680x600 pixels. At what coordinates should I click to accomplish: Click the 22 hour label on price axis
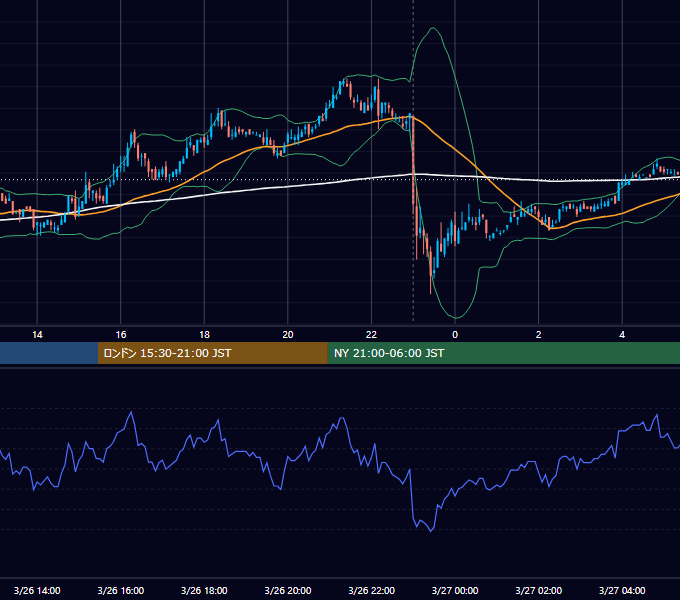[371, 335]
